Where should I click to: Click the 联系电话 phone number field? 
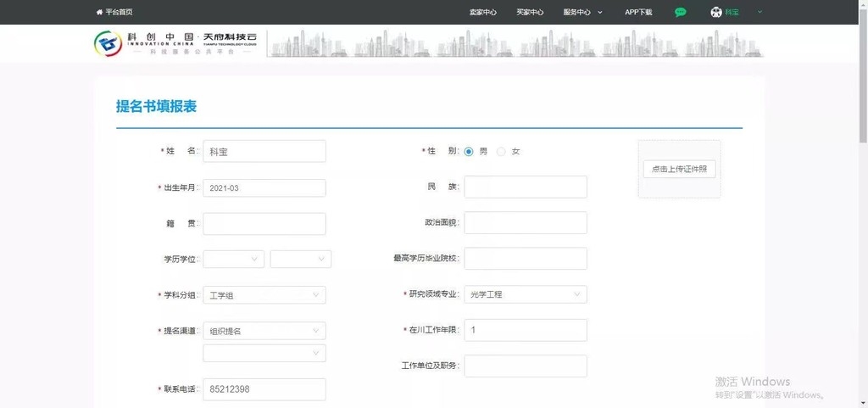click(x=264, y=389)
